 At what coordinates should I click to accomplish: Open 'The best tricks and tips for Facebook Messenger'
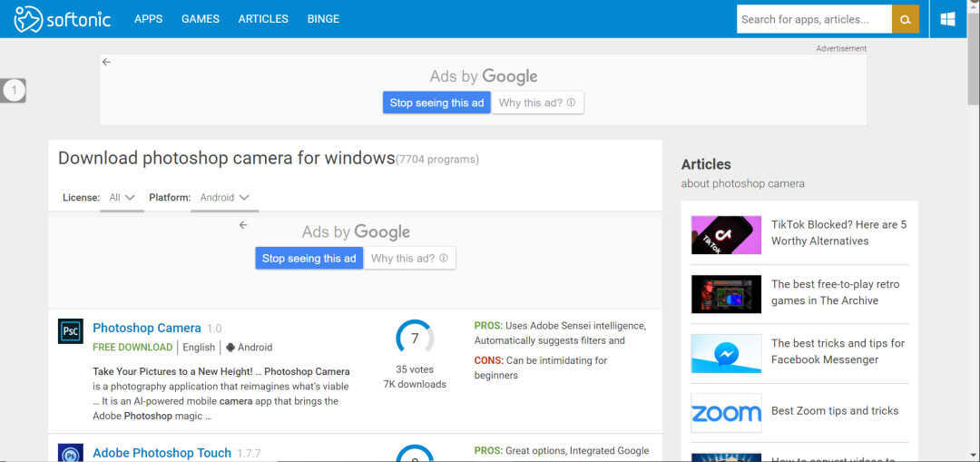click(x=838, y=351)
